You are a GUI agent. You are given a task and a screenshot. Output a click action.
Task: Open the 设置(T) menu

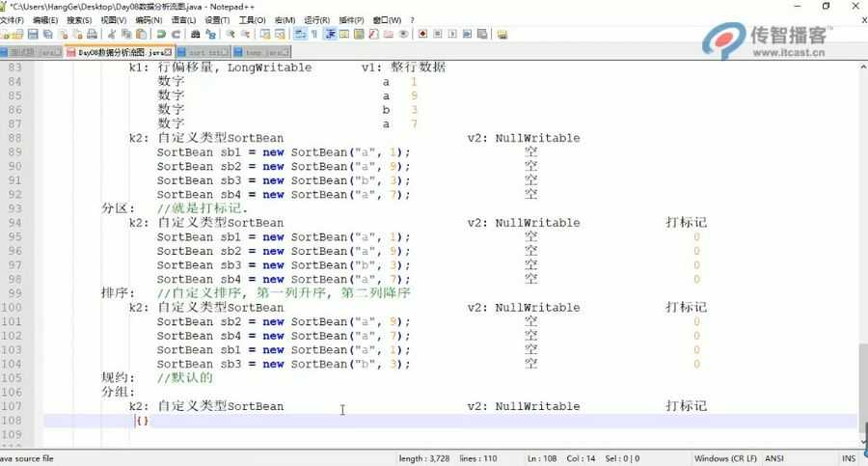pyautogui.click(x=217, y=20)
